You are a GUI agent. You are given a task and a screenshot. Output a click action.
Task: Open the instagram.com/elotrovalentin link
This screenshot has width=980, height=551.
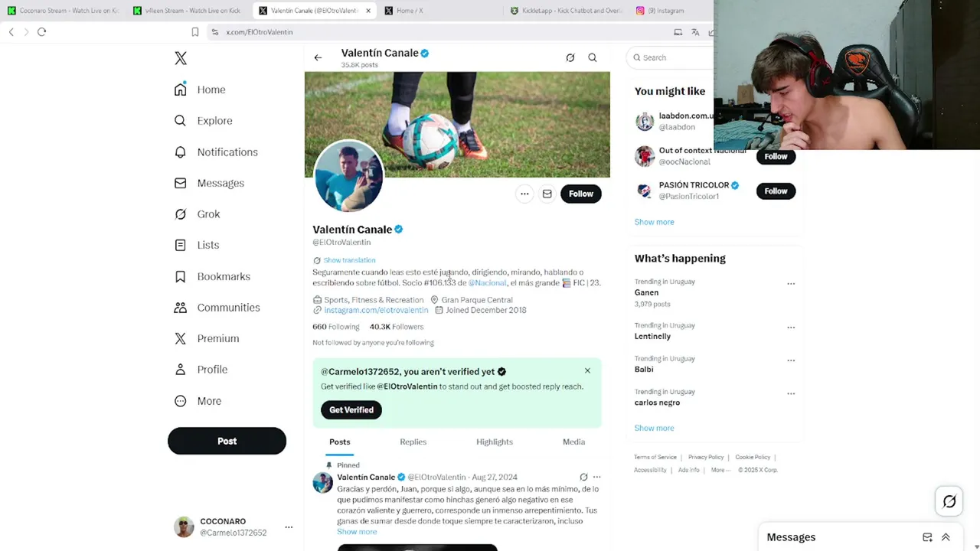point(376,311)
